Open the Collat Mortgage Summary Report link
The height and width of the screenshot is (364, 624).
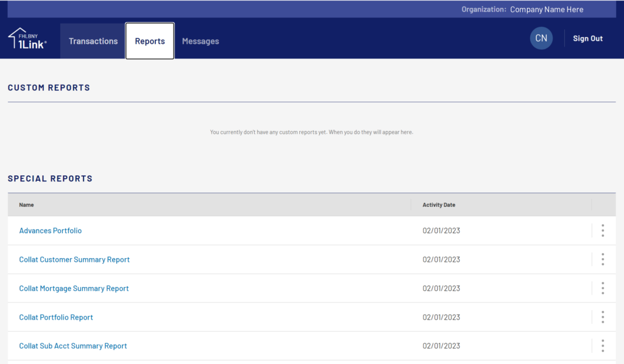(x=74, y=289)
